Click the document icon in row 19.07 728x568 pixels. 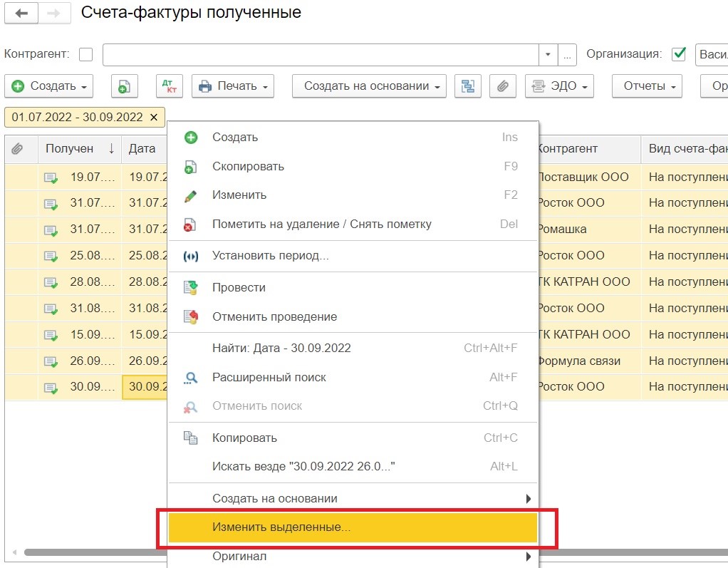pyautogui.click(x=51, y=177)
